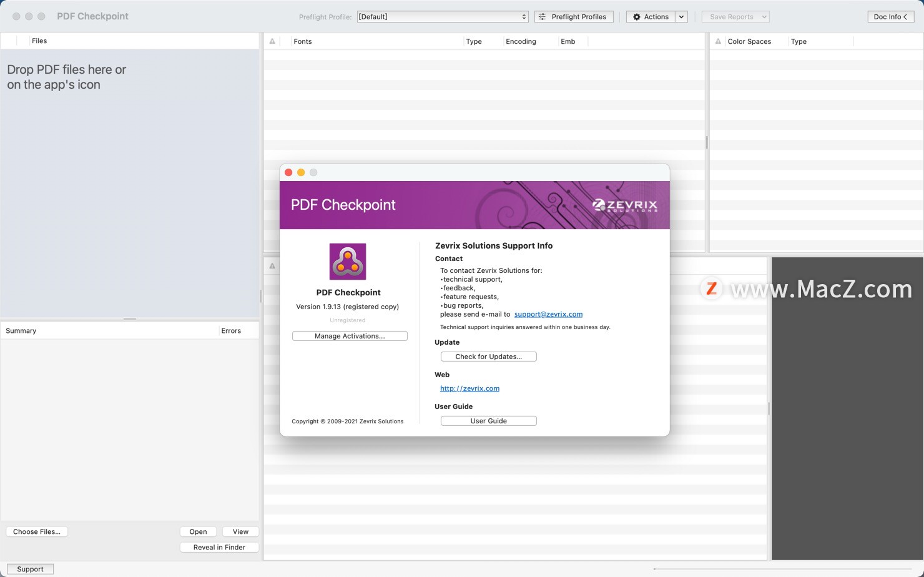Image resolution: width=924 pixels, height=577 pixels.
Task: Expand the Preflight Profile [Default] dropdown
Action: coord(443,17)
